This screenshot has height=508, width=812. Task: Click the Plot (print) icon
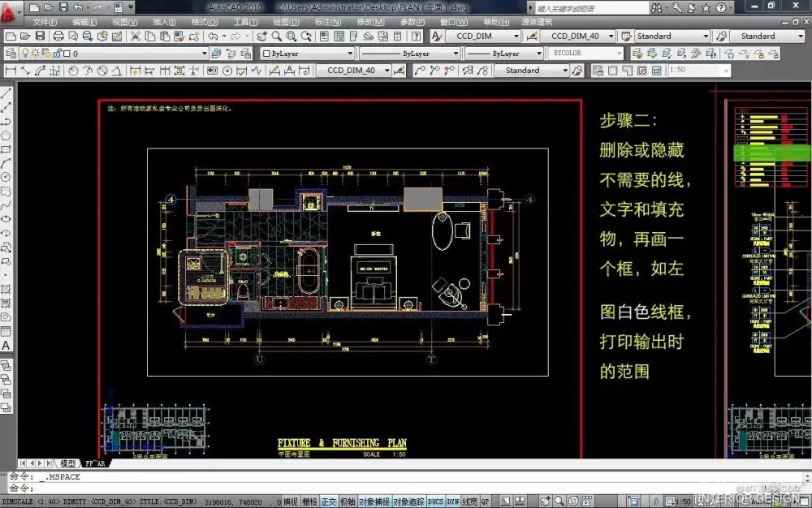tap(58, 37)
